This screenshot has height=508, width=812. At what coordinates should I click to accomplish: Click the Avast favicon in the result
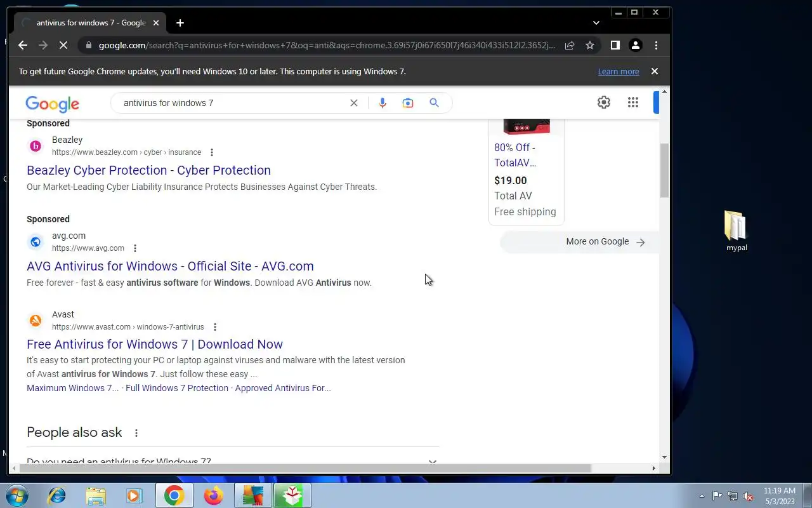tap(36, 321)
